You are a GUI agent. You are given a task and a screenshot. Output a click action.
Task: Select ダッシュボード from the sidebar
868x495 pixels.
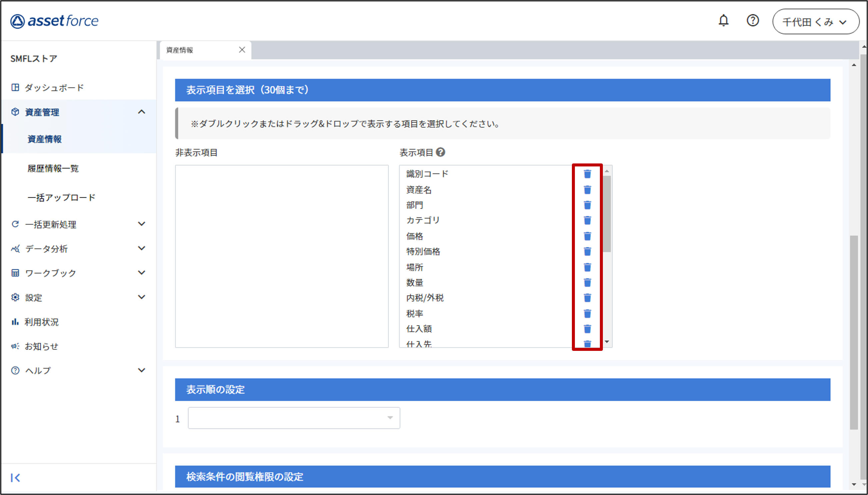pyautogui.click(x=54, y=88)
